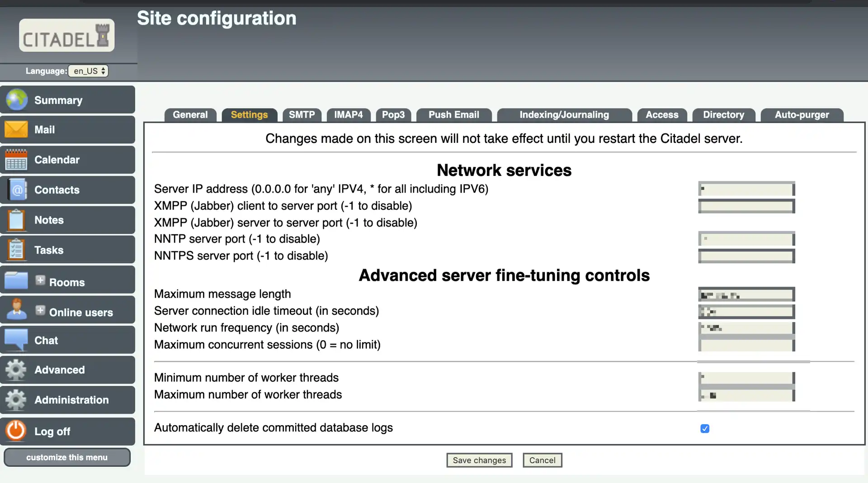The image size is (868, 483).
Task: Uncheck automatically delete committed database logs
Action: (x=705, y=428)
